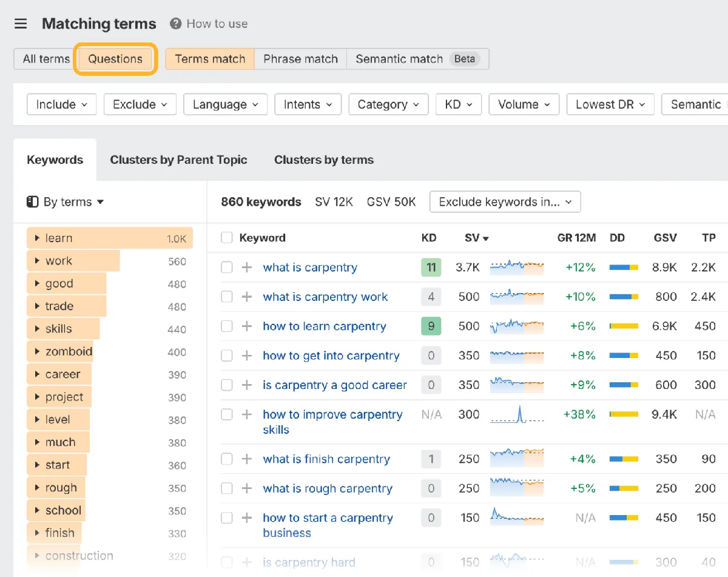
Task: Click the How to use help icon
Action: point(176,24)
